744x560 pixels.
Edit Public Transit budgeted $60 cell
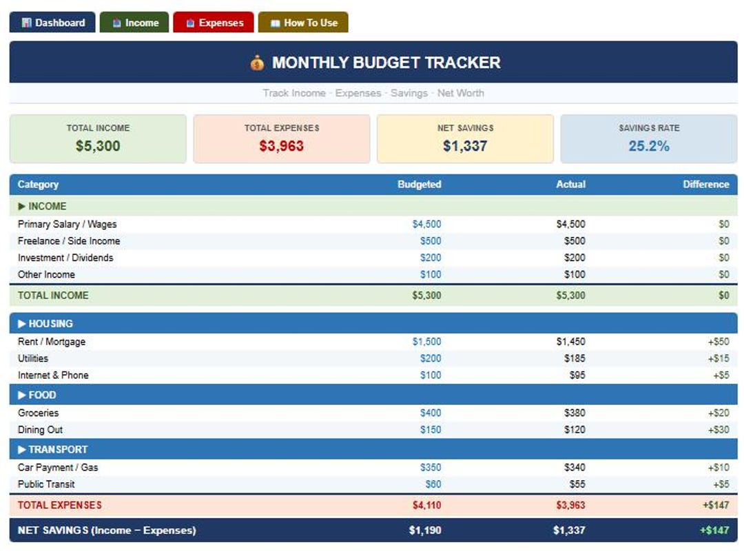(x=433, y=484)
